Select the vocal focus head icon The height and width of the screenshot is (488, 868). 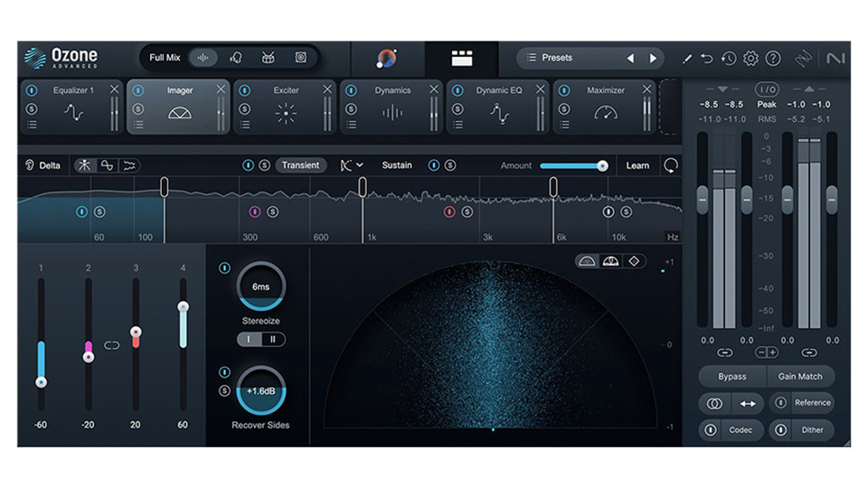coord(236,58)
